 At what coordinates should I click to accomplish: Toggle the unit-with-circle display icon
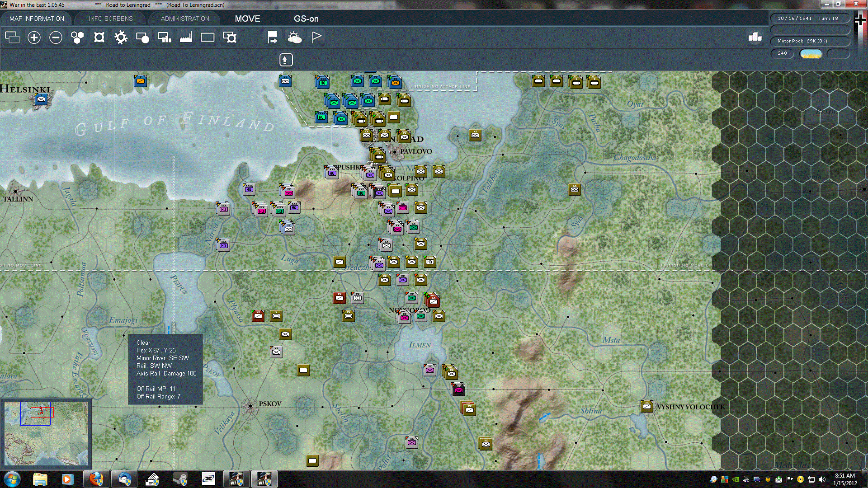click(142, 37)
